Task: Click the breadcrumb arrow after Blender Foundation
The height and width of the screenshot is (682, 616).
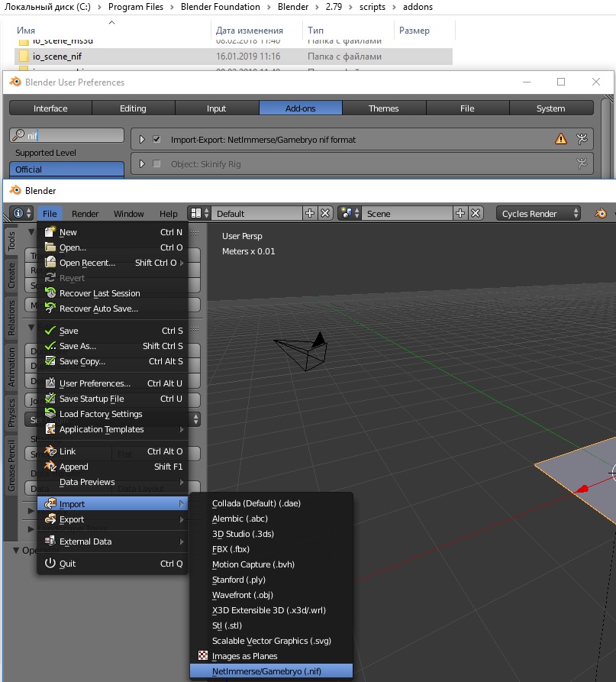Action: (x=269, y=7)
